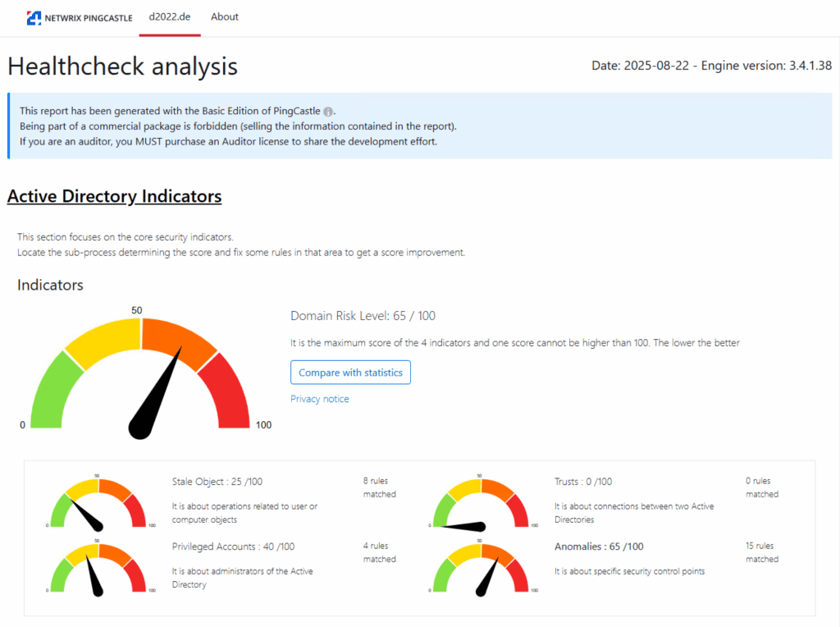Click the Netwrix PingCastle logo icon

34,18
